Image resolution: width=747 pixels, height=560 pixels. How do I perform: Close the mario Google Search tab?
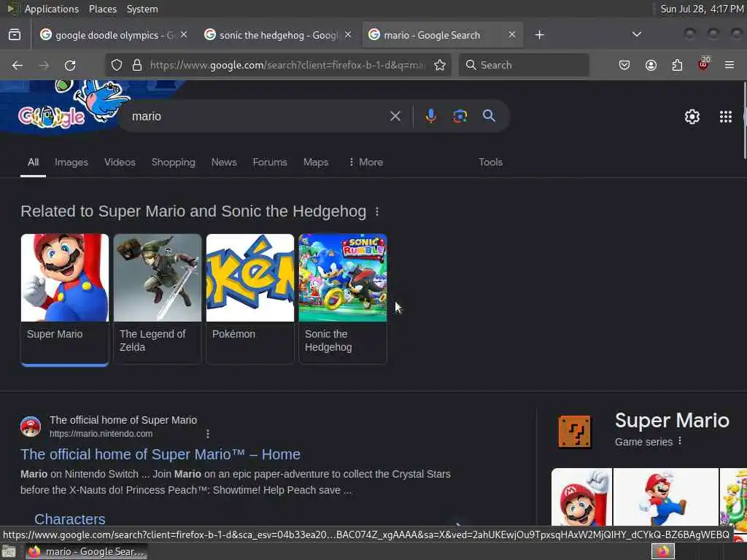pos(511,35)
